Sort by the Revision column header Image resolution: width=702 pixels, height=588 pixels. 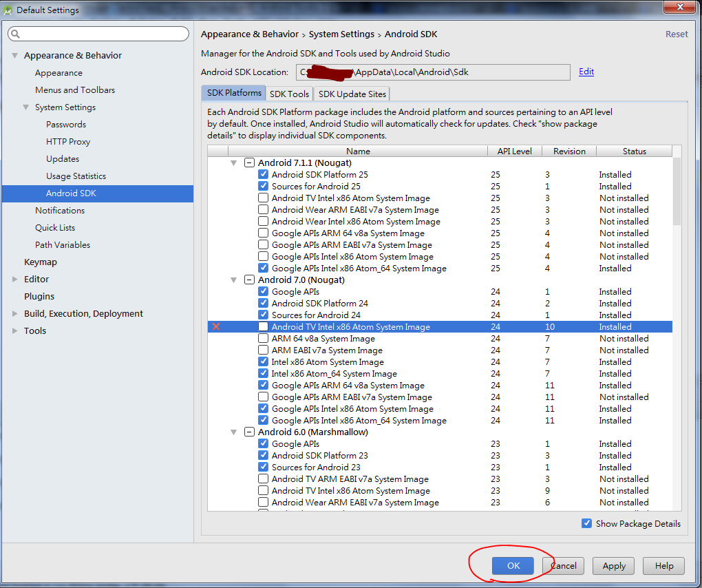tap(569, 151)
